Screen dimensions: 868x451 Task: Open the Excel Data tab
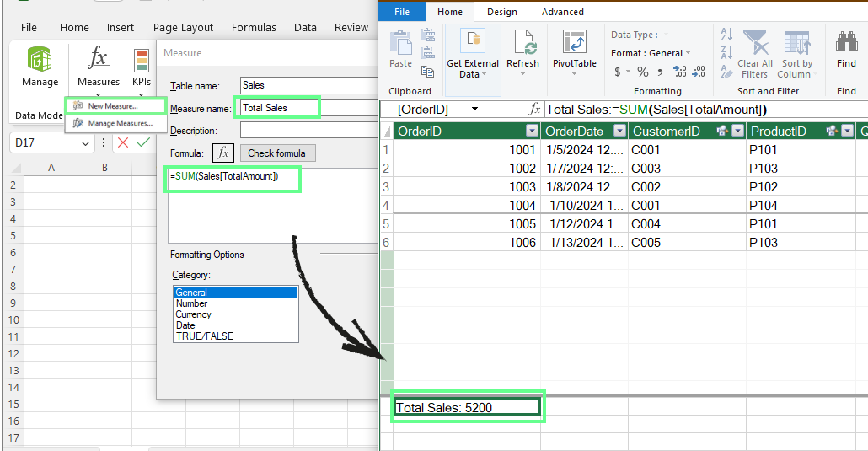pyautogui.click(x=305, y=27)
